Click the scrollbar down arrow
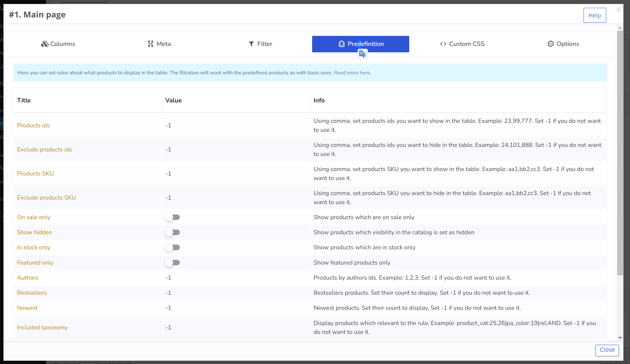The height and width of the screenshot is (364, 630). 620,338
